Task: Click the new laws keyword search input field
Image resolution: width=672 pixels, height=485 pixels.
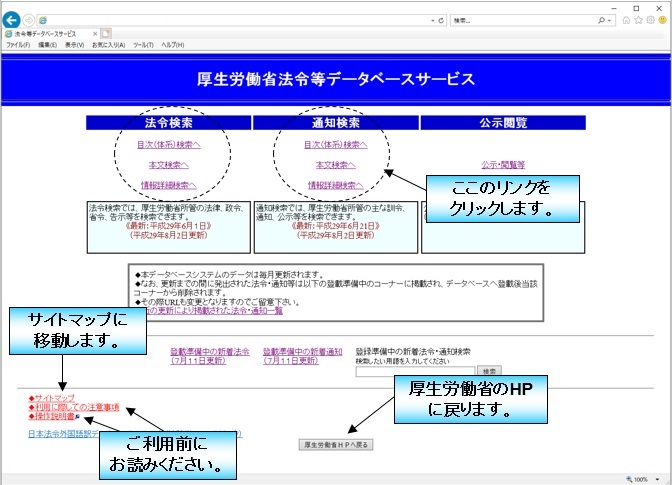Action: 414,370
